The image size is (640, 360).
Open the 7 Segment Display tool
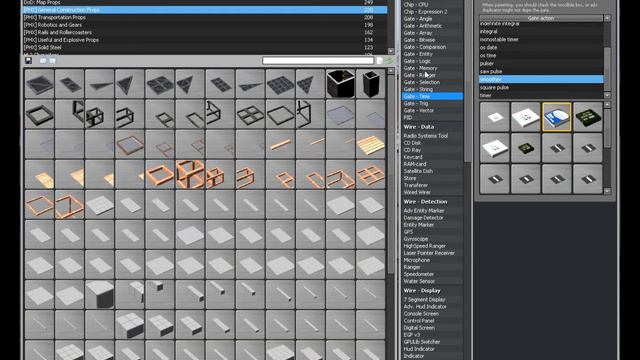tap(432, 300)
